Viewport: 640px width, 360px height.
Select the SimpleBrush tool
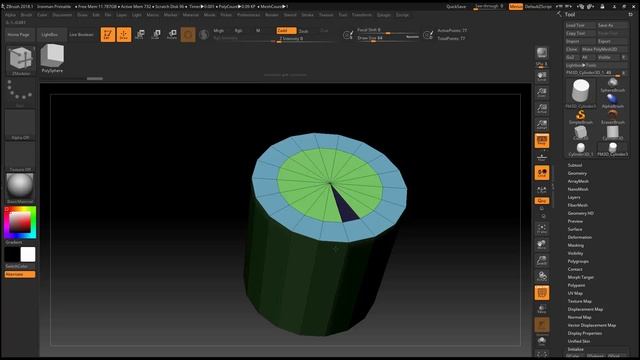coord(580,117)
